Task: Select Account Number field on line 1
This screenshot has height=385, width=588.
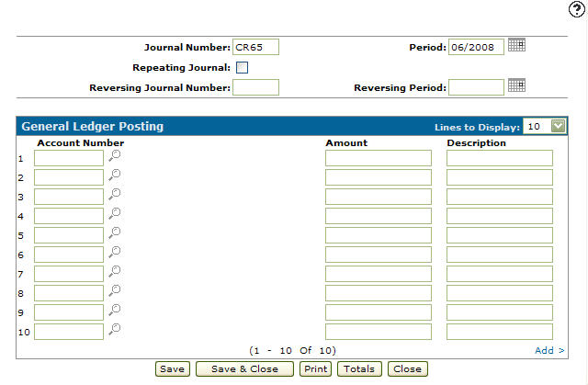Action: pyautogui.click(x=69, y=158)
